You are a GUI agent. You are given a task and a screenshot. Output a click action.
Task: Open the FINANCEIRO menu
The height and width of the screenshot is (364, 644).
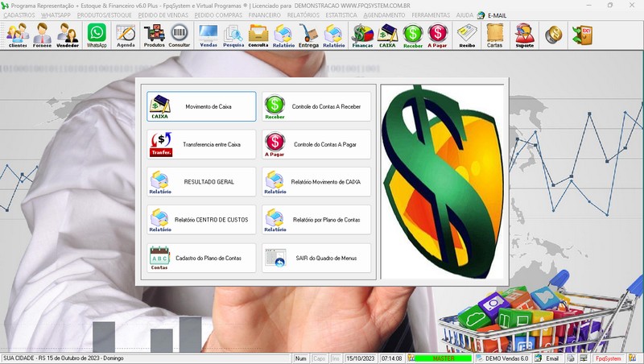(265, 15)
